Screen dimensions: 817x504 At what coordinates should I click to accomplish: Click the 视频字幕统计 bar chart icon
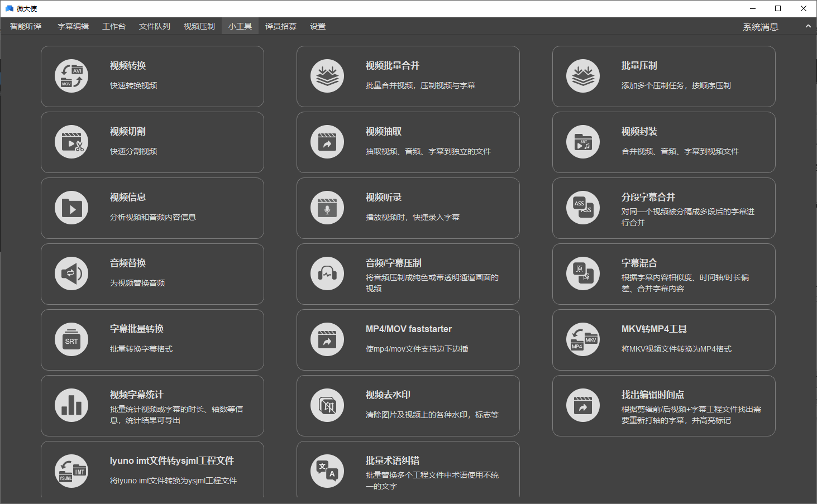pyautogui.click(x=71, y=405)
